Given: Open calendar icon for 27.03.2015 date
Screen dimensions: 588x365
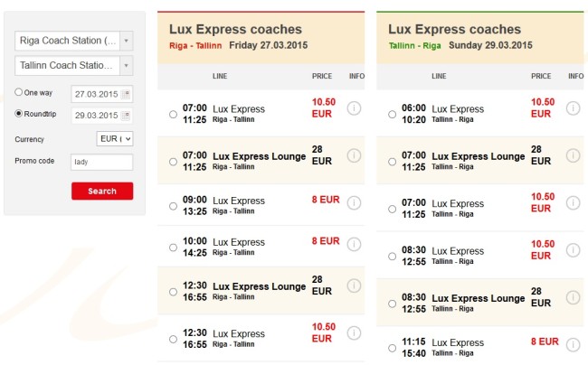Looking at the screenshot, I should click(126, 94).
